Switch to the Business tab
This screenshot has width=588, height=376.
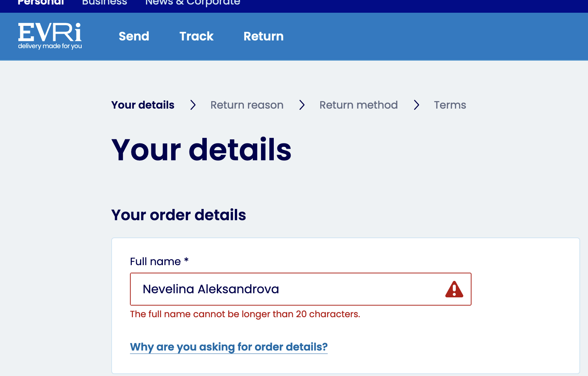click(x=104, y=3)
